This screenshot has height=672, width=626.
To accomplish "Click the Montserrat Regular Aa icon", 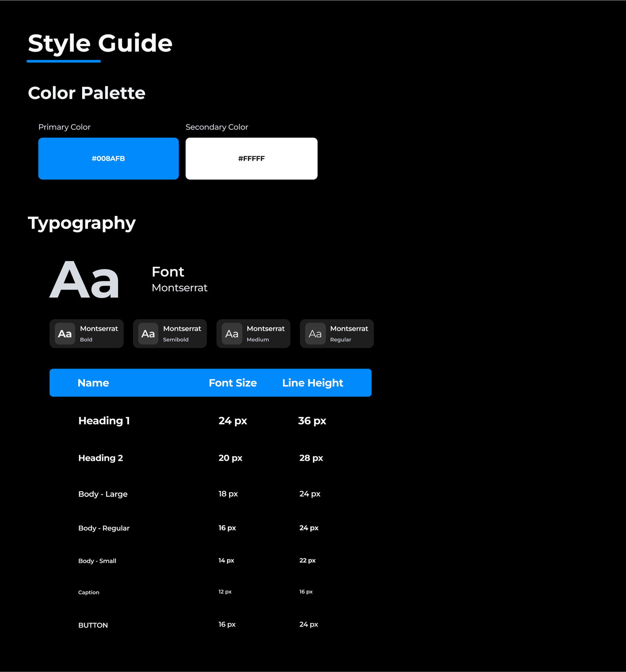I will [315, 334].
